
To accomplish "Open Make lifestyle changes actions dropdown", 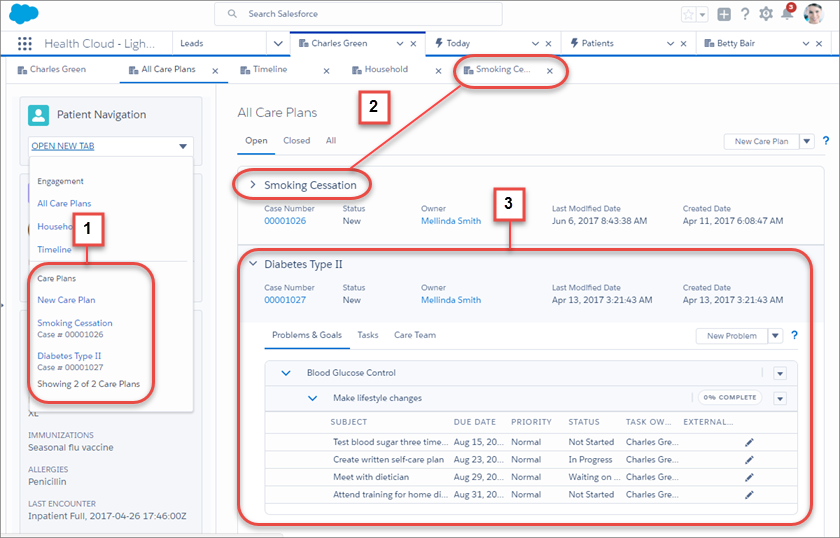I will tap(780, 399).
